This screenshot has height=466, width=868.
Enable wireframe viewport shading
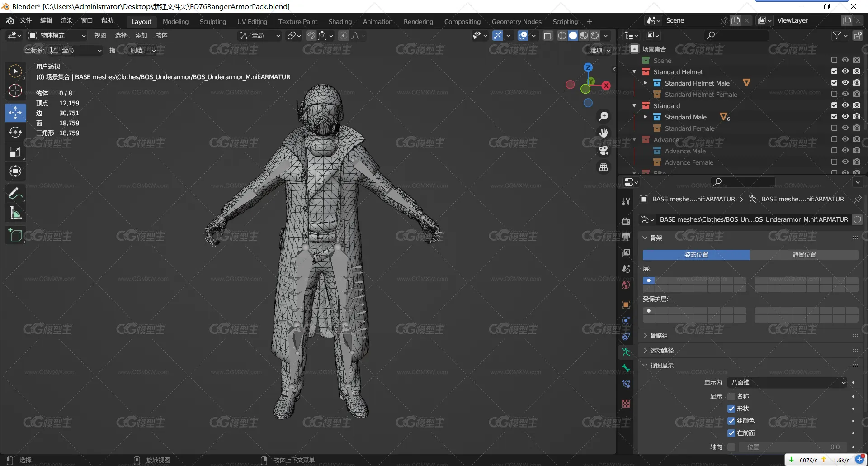tap(562, 35)
